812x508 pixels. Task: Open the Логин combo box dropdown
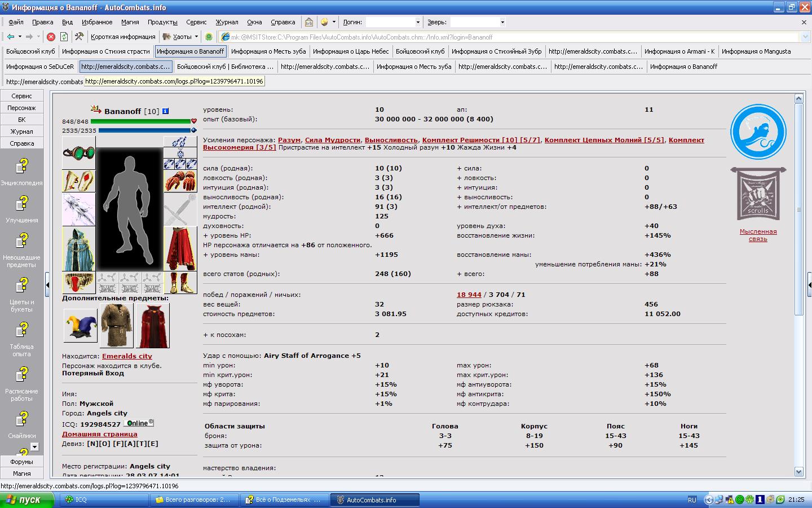(x=418, y=22)
